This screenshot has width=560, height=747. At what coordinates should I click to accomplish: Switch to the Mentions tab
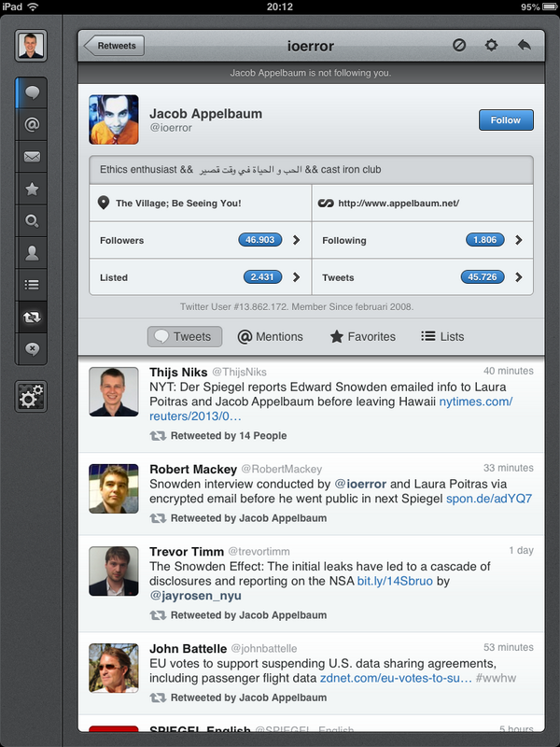pos(270,337)
